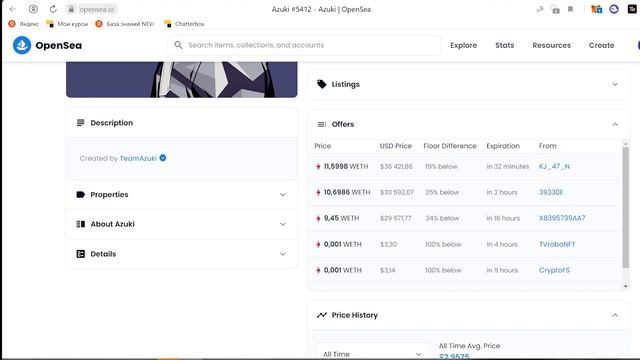Click the Create menu item
The width and height of the screenshot is (640, 360).
(x=601, y=45)
